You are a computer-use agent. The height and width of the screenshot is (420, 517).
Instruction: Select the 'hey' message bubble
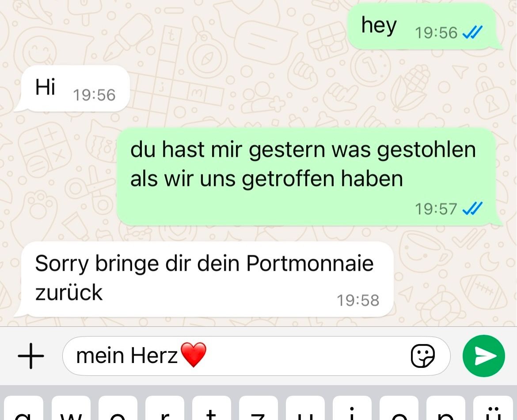[422, 26]
